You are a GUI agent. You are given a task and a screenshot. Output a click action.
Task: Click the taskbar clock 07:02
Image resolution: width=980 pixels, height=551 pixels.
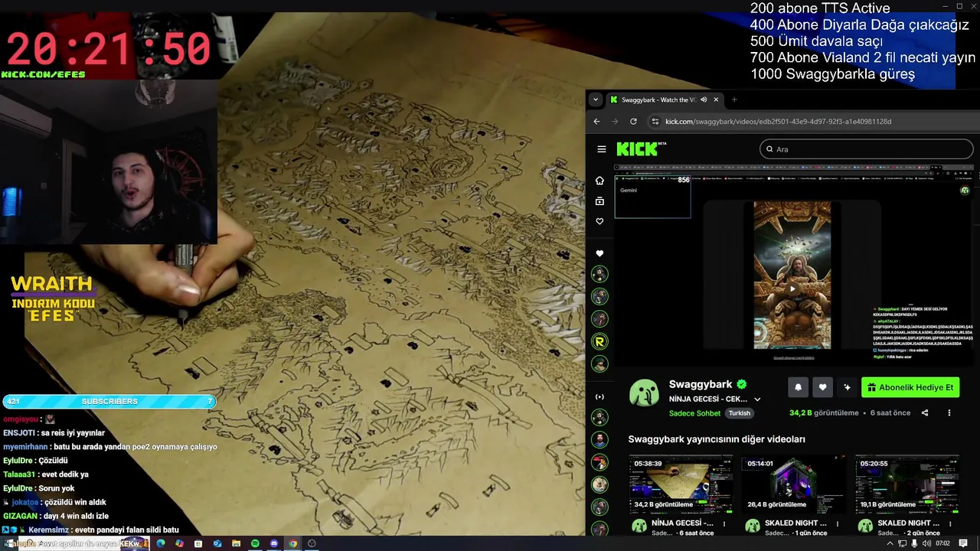[x=942, y=543]
